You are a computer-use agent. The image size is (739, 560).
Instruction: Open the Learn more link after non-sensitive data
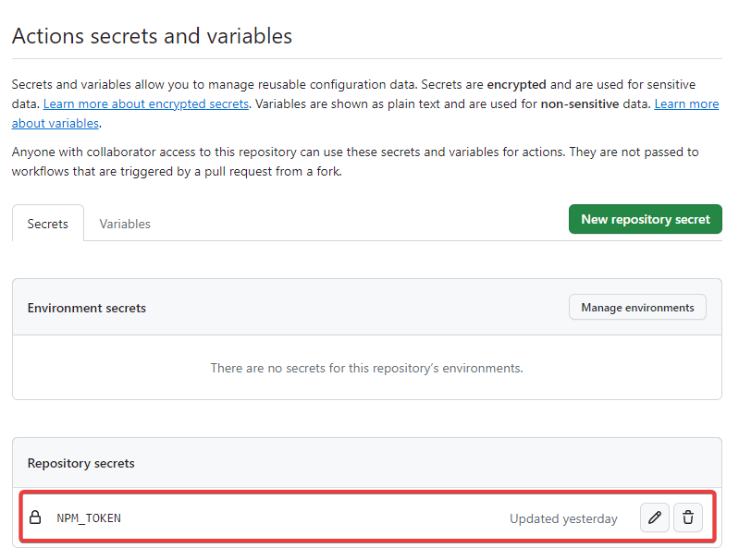[686, 103]
